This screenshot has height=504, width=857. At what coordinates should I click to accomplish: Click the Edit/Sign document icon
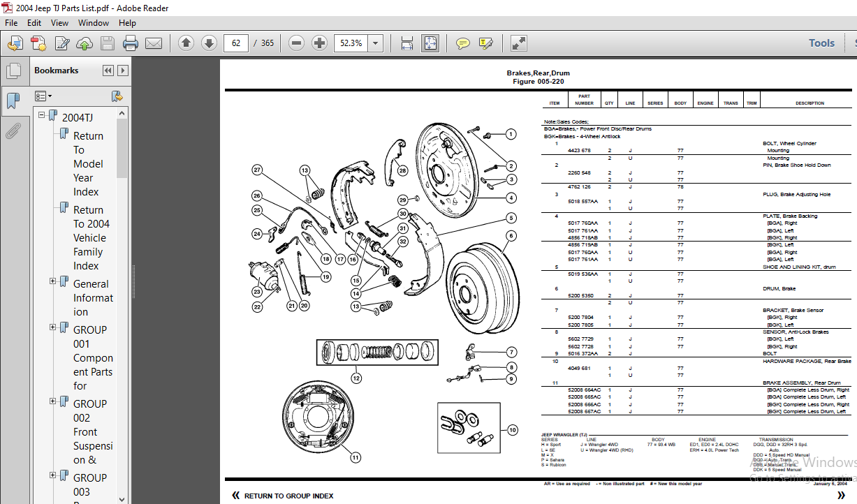click(61, 43)
